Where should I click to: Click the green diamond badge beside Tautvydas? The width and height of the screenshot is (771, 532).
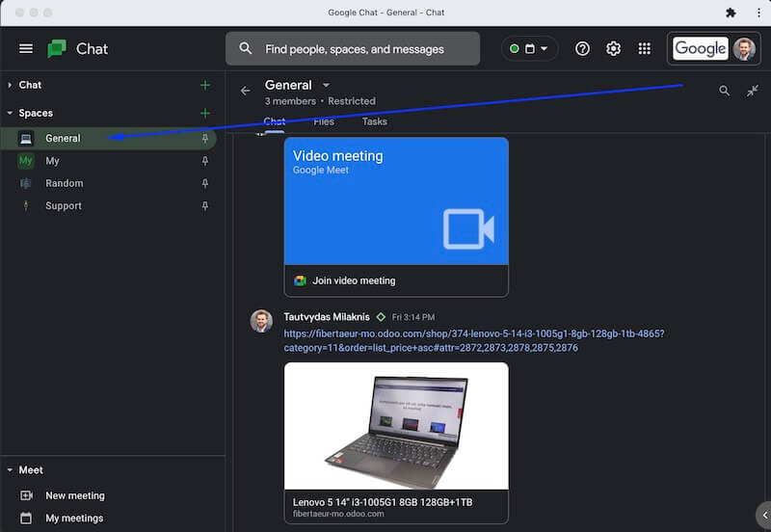[x=381, y=317]
